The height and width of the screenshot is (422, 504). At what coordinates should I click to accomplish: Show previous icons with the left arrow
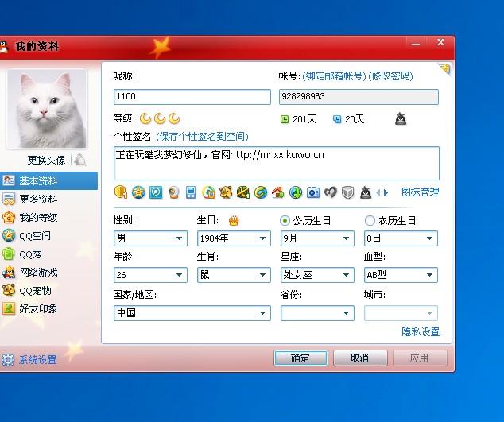[378, 192]
